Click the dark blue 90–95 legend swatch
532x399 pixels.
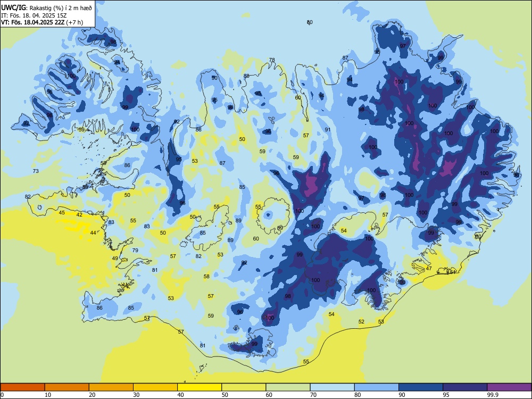point(421,387)
